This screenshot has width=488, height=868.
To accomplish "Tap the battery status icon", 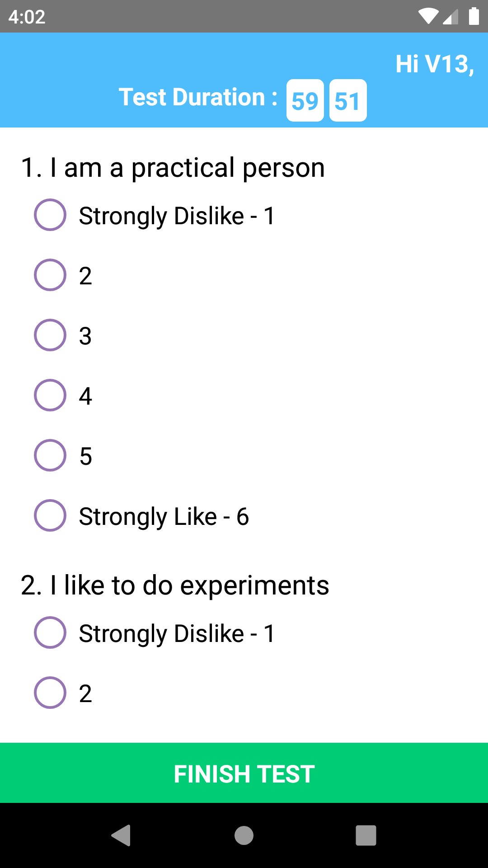I will [x=474, y=16].
